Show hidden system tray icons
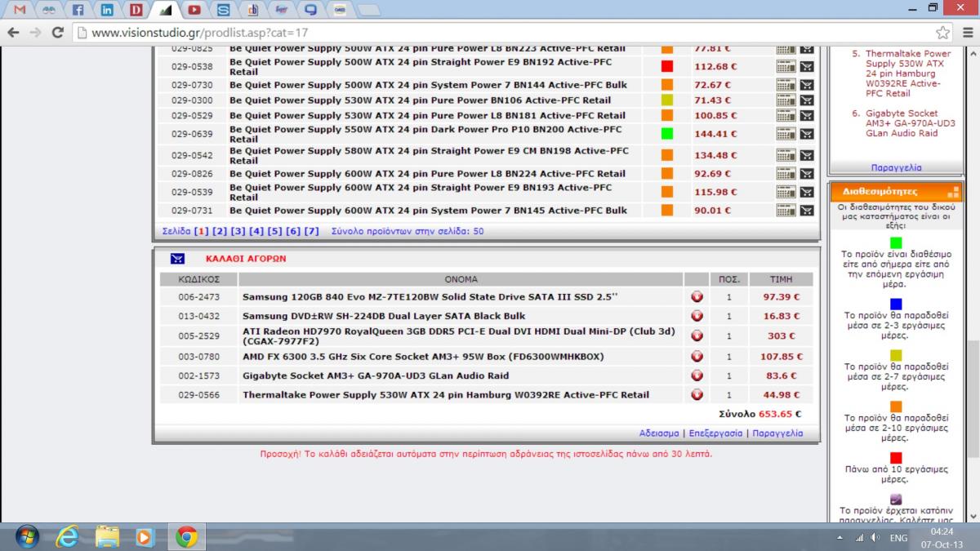This screenshot has width=980, height=551. [x=840, y=538]
